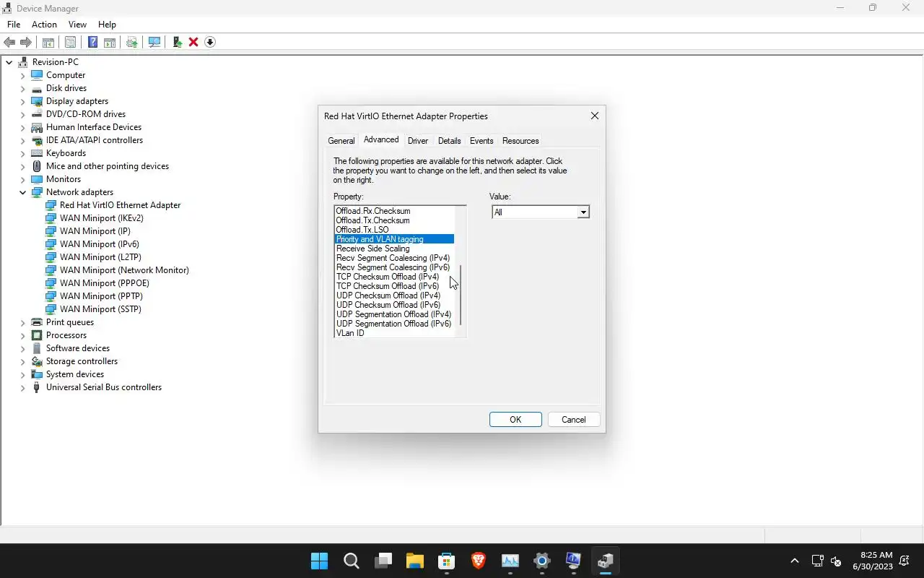The height and width of the screenshot is (578, 924).
Task: Click the Forward arrow toolbar icon
Action: pyautogui.click(x=25, y=42)
